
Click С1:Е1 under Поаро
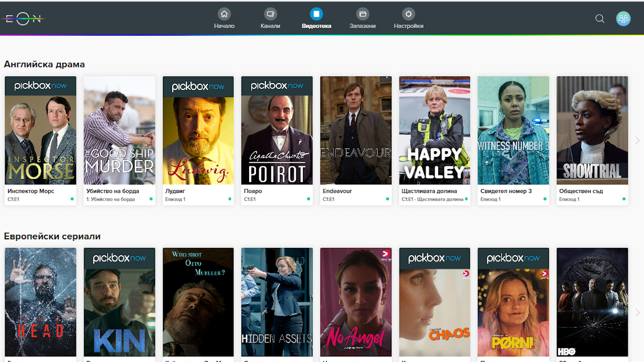coord(250,200)
